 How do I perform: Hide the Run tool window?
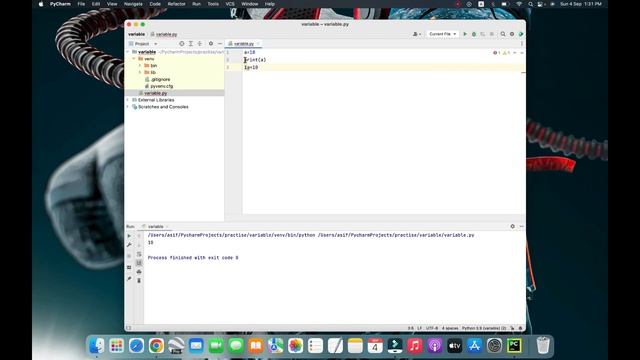click(522, 227)
